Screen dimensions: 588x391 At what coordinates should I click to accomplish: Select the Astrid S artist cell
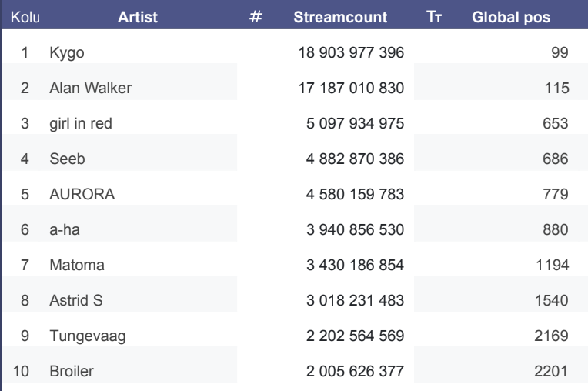[x=76, y=301]
